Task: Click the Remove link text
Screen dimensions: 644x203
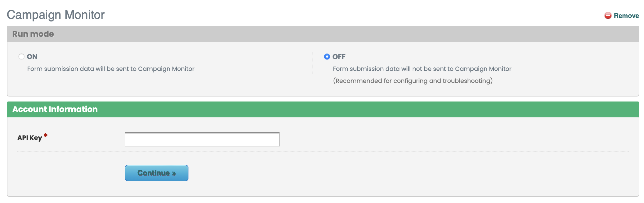Action: pyautogui.click(x=626, y=16)
